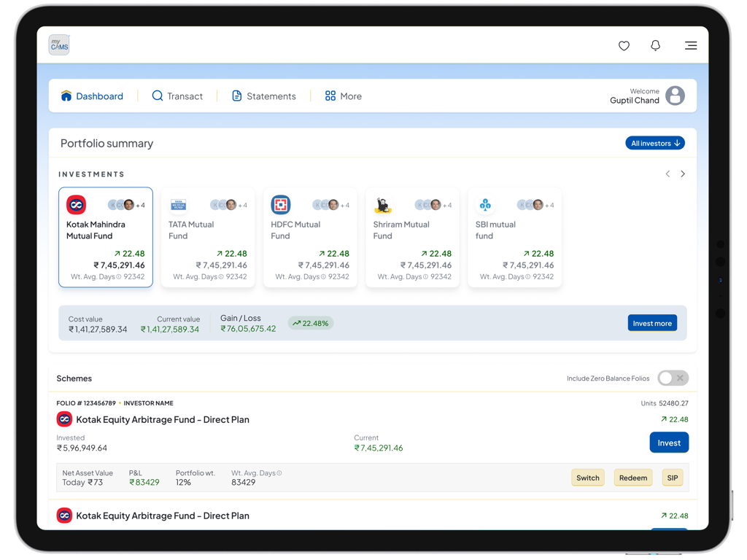Click the Redeem button

pyautogui.click(x=632, y=478)
